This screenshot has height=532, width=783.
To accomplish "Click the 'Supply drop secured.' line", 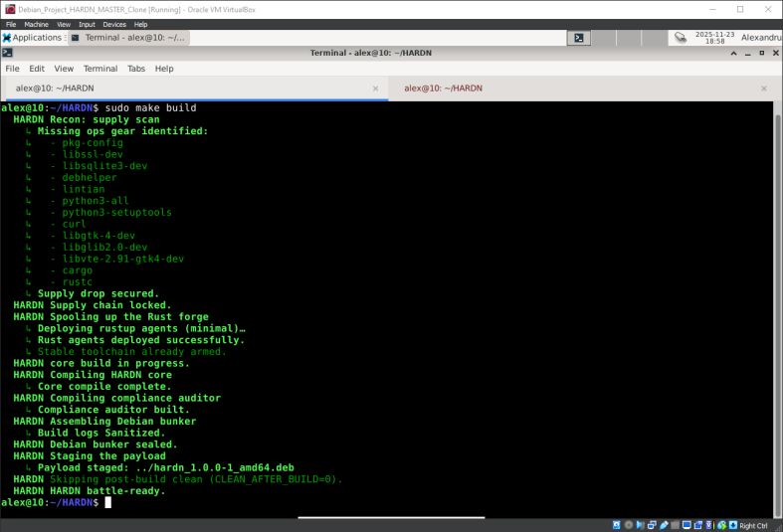I will coord(98,293).
